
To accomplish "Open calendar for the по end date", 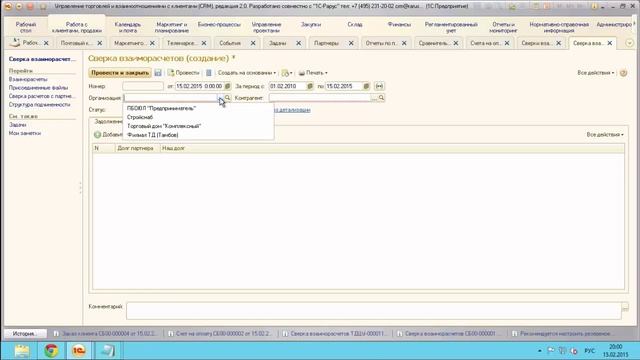I will click(366, 86).
